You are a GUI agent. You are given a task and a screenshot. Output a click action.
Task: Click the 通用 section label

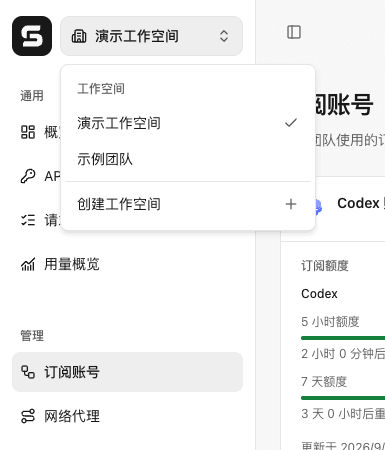[32, 96]
